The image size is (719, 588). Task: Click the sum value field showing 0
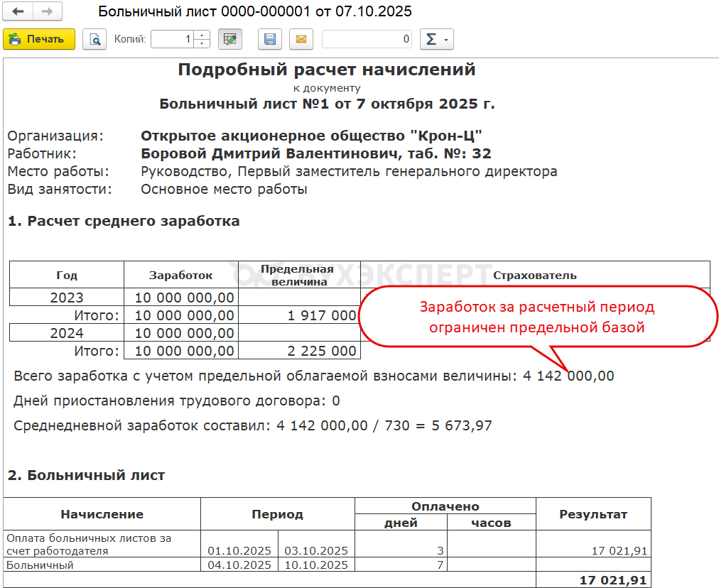coord(367,40)
